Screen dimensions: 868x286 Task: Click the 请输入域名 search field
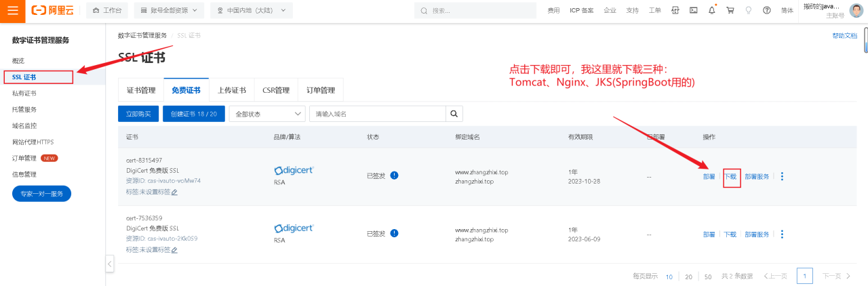pos(378,113)
